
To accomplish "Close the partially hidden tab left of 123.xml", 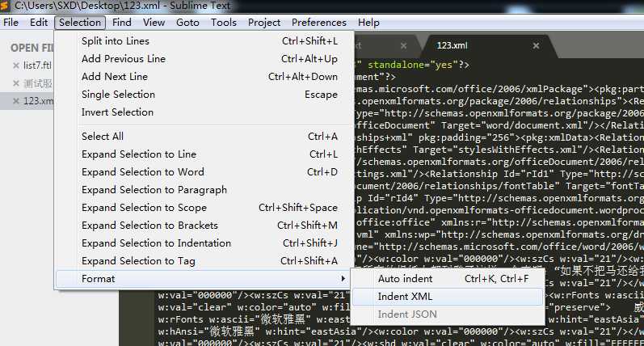I will (x=404, y=45).
